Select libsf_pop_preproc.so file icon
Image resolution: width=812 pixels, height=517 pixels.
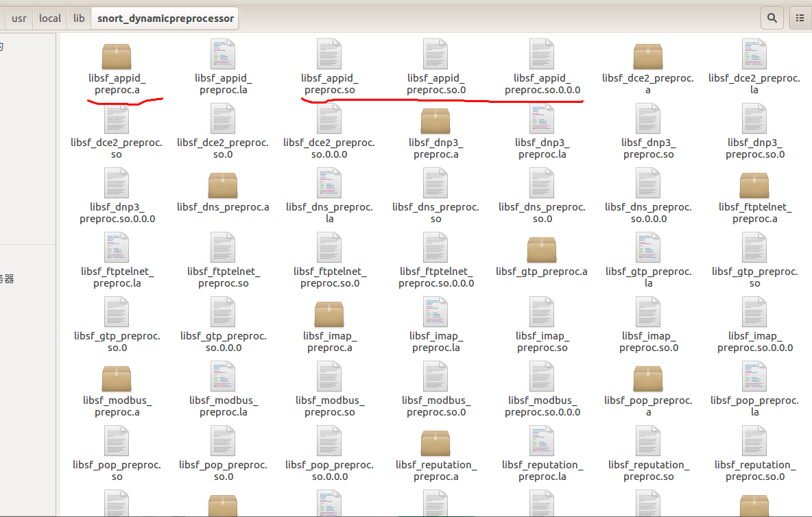(117, 441)
